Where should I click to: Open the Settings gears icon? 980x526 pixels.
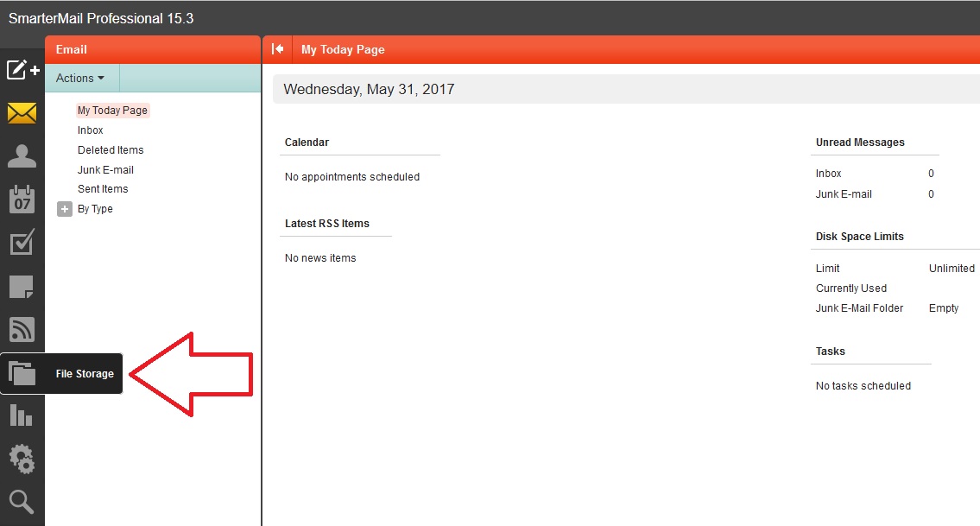click(22, 459)
